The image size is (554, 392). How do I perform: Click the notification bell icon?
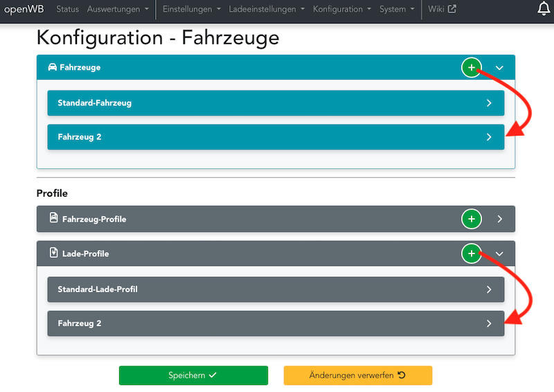pyautogui.click(x=544, y=9)
